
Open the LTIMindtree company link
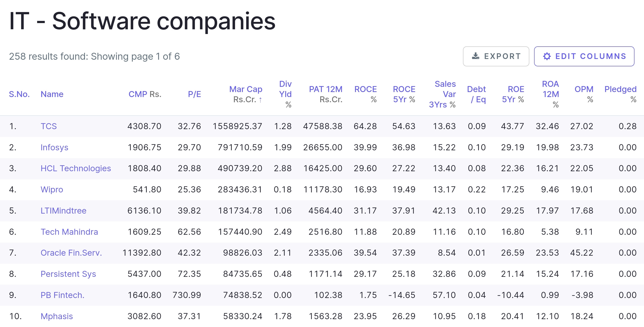click(64, 210)
